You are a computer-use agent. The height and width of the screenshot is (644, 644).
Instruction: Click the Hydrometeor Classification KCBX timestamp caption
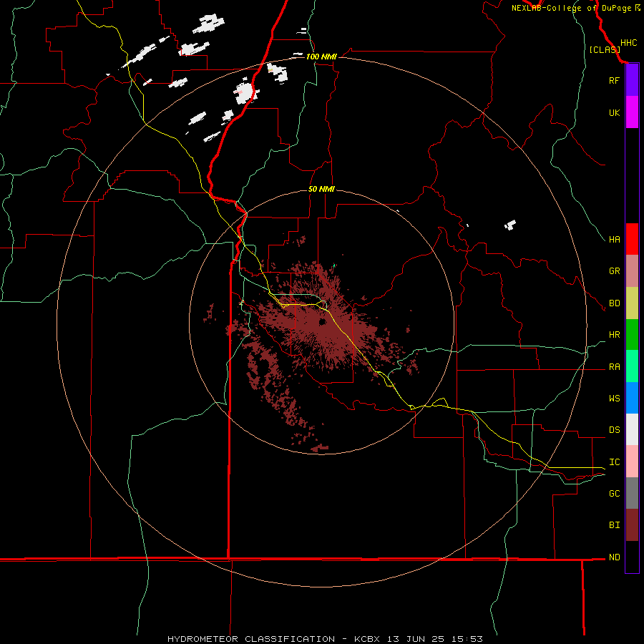coord(325,639)
